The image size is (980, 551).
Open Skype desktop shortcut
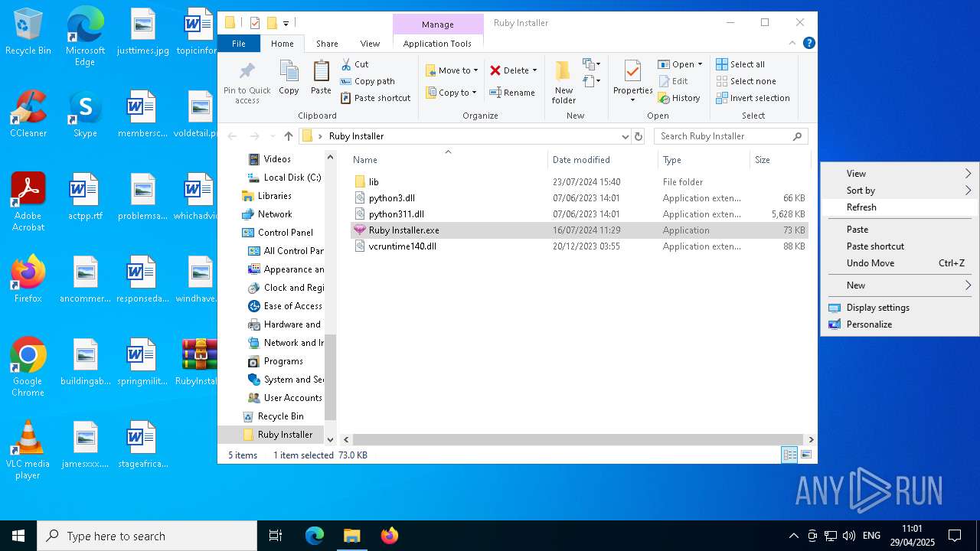(85, 115)
